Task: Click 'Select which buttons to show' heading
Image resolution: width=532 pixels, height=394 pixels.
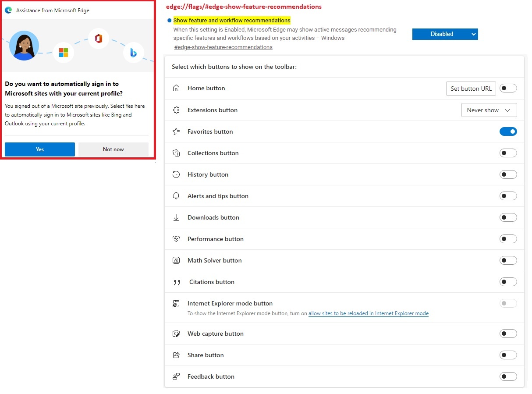Action: (234, 67)
